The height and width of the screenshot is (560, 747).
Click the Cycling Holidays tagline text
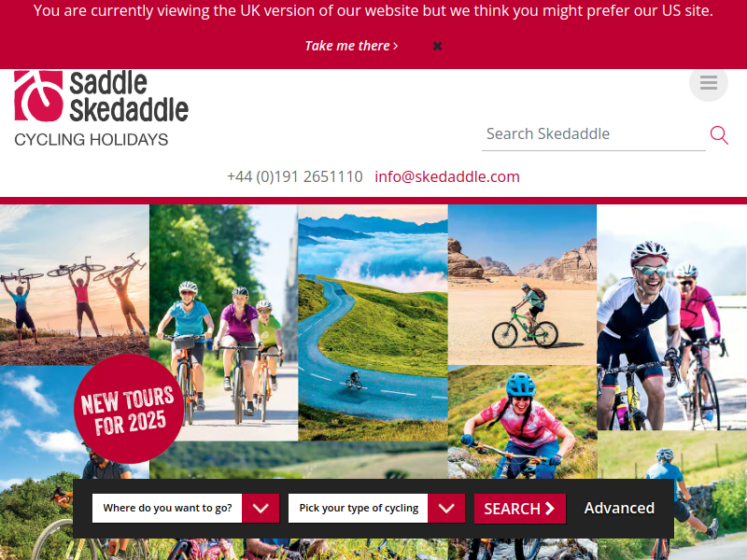point(91,139)
